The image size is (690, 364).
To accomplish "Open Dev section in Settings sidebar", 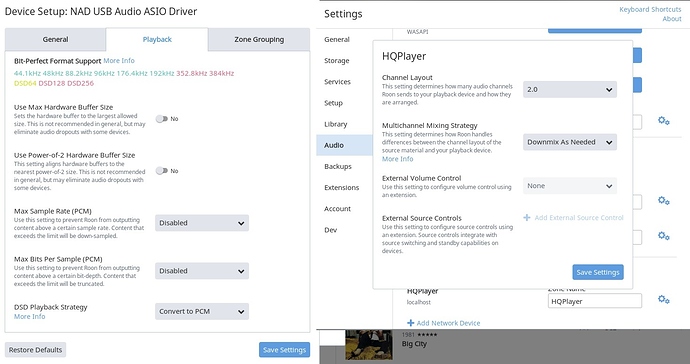I will 330,230.
